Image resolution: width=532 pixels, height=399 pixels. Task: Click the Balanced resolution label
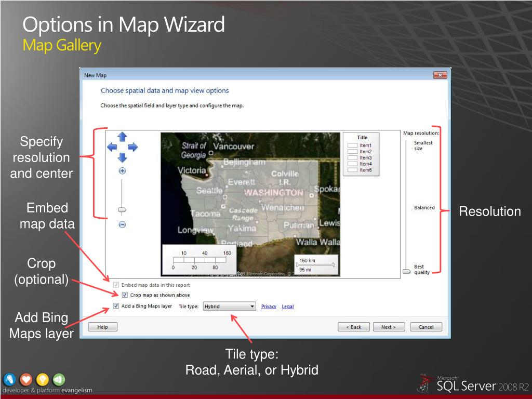point(424,207)
